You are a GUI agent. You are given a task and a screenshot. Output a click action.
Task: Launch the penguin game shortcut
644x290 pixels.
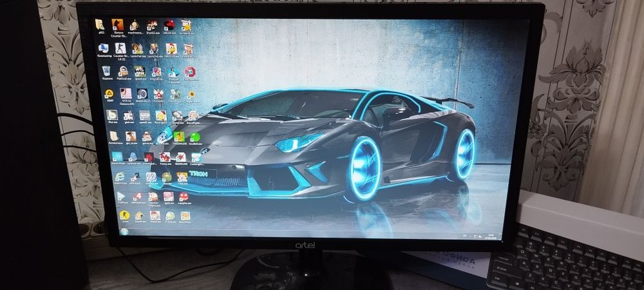pyautogui.click(x=173, y=72)
